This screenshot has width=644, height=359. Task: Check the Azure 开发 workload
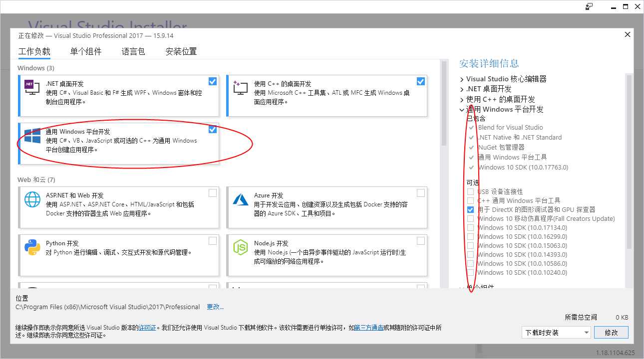(421, 193)
